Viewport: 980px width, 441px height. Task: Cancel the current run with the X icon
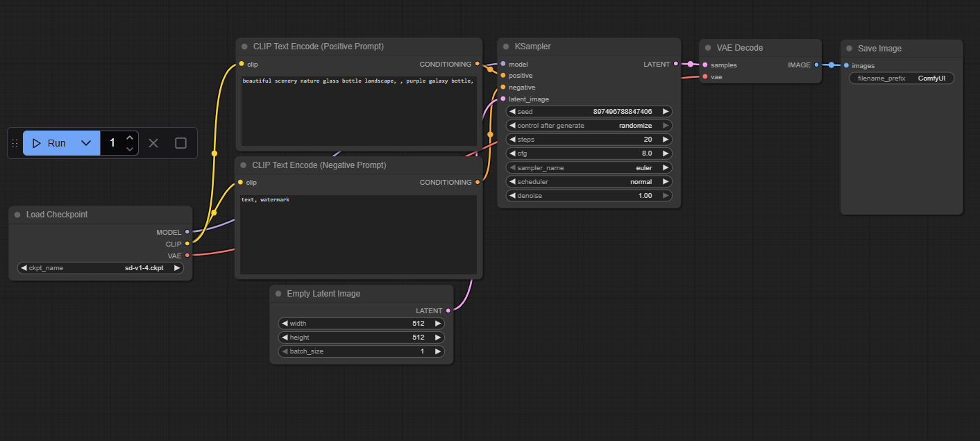tap(153, 143)
